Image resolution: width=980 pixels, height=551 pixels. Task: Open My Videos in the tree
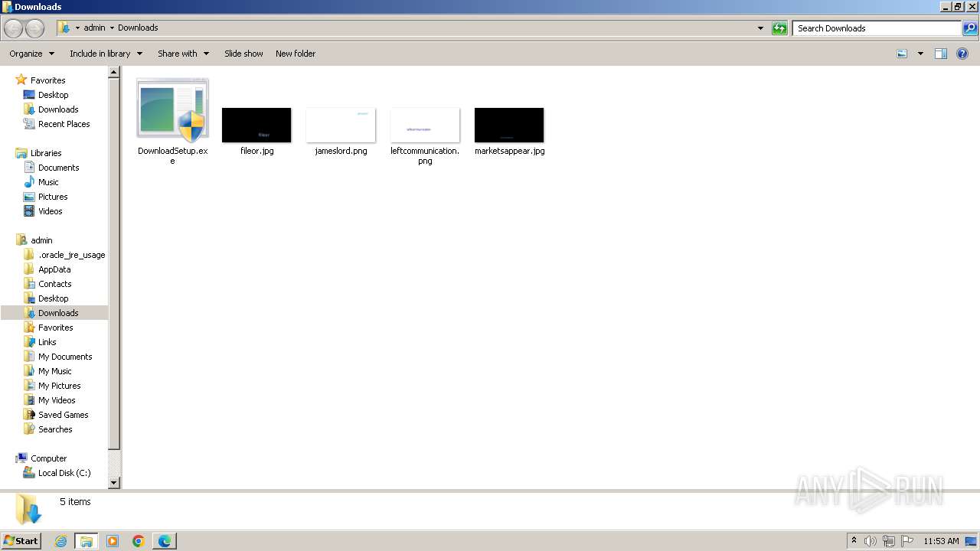[57, 400]
